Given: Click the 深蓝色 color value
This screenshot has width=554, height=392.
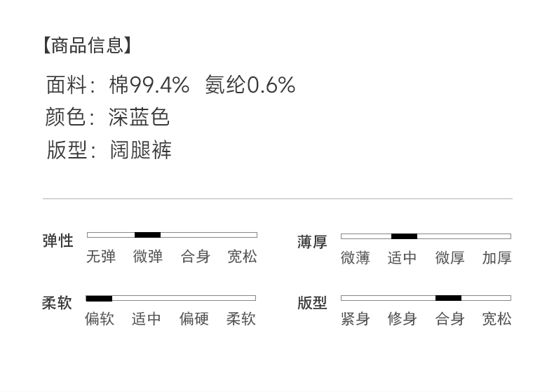Looking at the screenshot, I should click(x=139, y=117).
